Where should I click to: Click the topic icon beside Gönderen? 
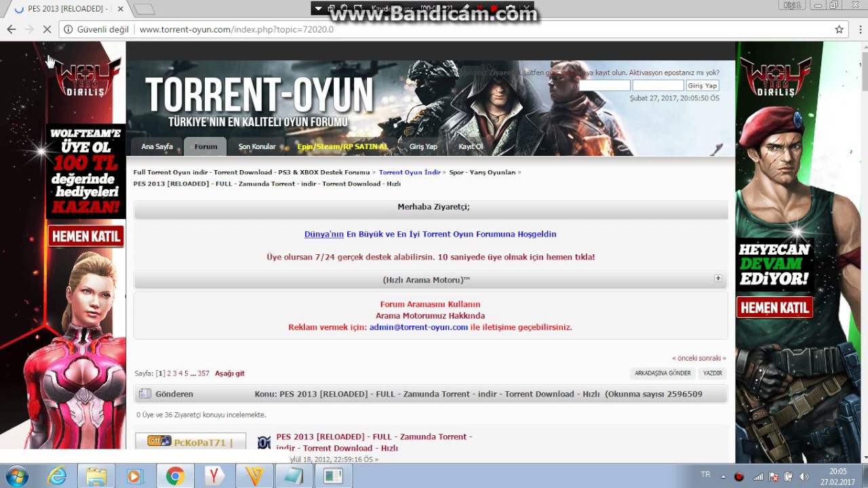(144, 394)
